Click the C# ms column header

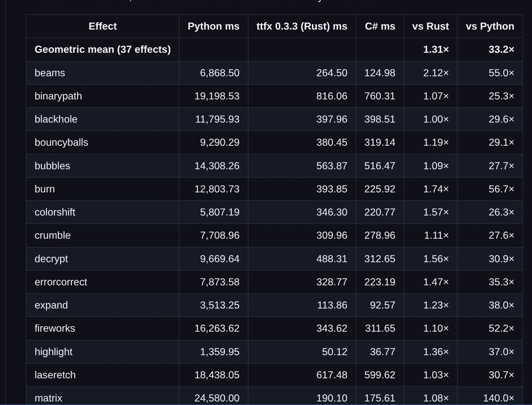[380, 26]
